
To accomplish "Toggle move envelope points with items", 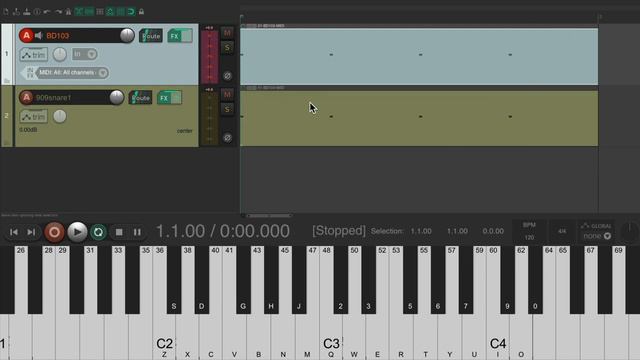I will [110, 12].
